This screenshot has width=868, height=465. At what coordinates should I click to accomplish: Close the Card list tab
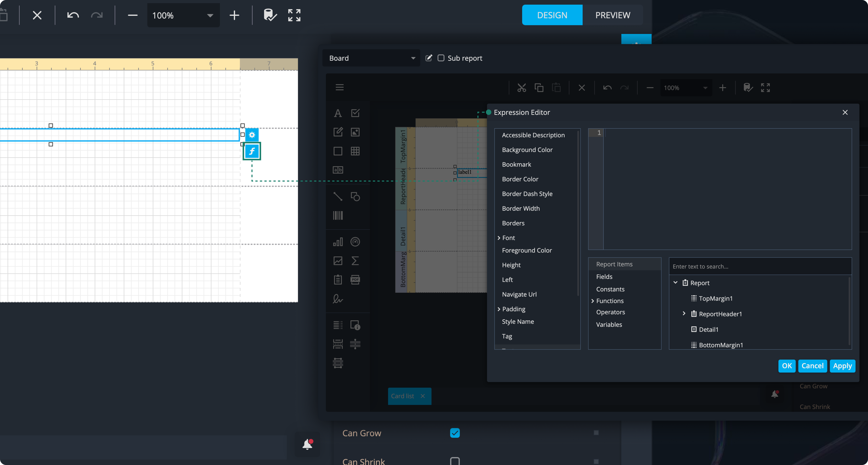coord(423,396)
